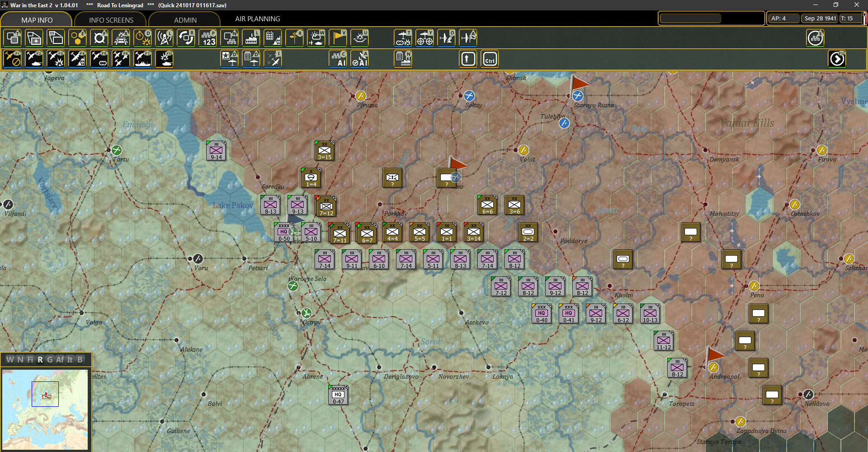Select the Soviet 3=15 unit counter
Viewport: 868px width, 452px height.
[325, 151]
